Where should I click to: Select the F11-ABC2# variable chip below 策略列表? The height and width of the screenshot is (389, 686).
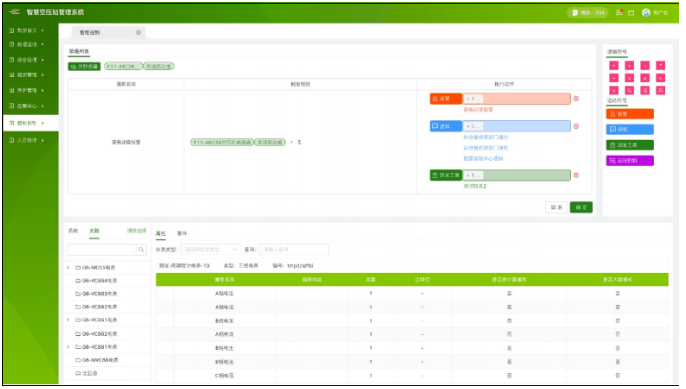123,66
